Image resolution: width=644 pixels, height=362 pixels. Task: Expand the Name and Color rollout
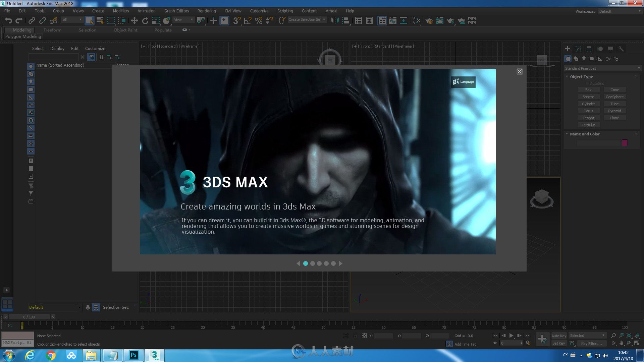(585, 134)
